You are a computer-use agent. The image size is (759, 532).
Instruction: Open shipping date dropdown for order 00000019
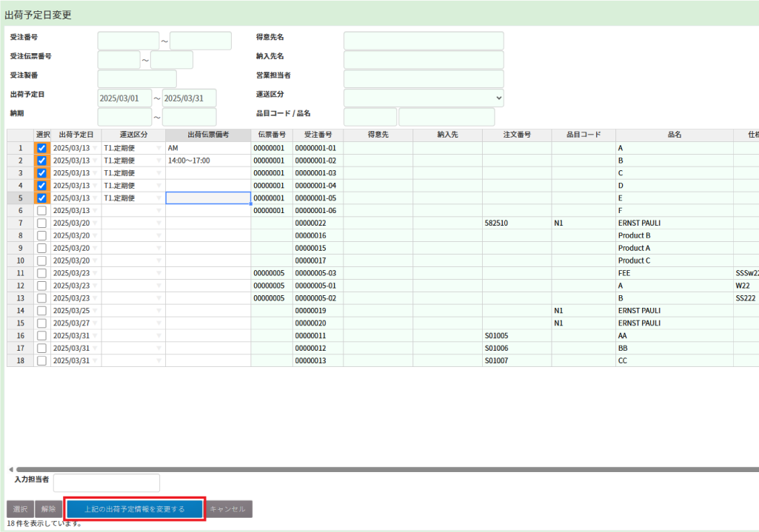[x=95, y=311]
